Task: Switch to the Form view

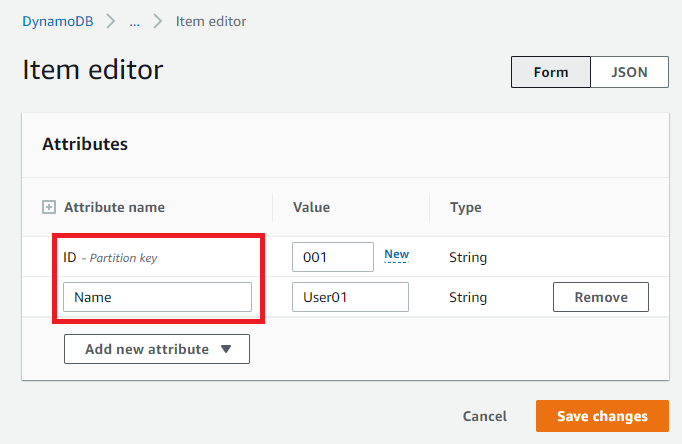Action: pyautogui.click(x=550, y=72)
